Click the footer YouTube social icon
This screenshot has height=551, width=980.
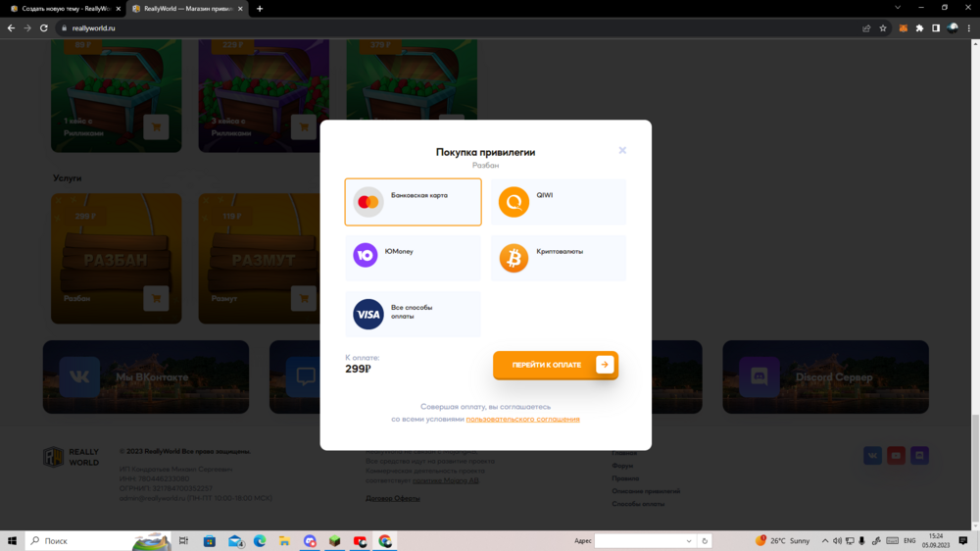(x=896, y=455)
